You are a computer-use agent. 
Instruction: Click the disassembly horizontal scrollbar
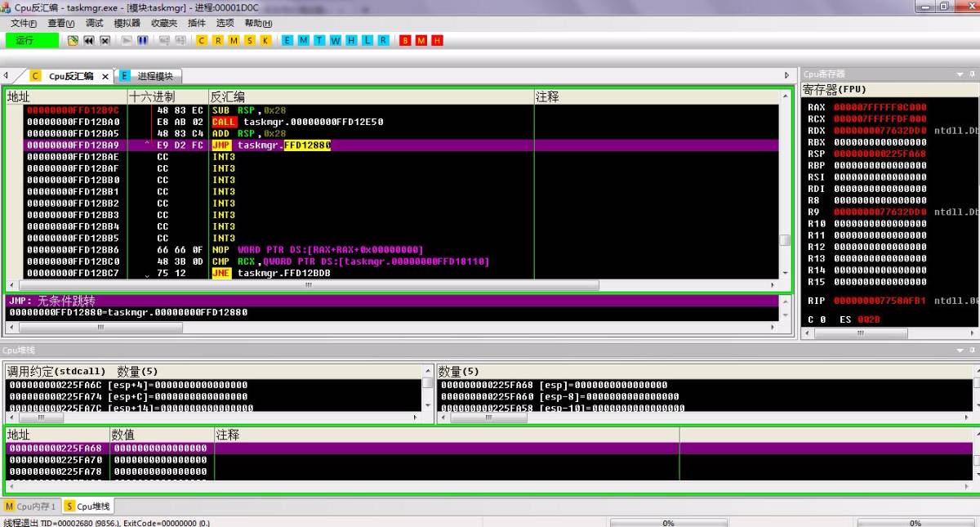[392, 285]
